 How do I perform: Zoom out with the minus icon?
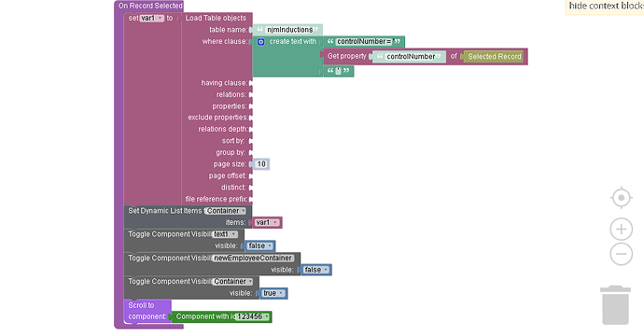point(621,254)
